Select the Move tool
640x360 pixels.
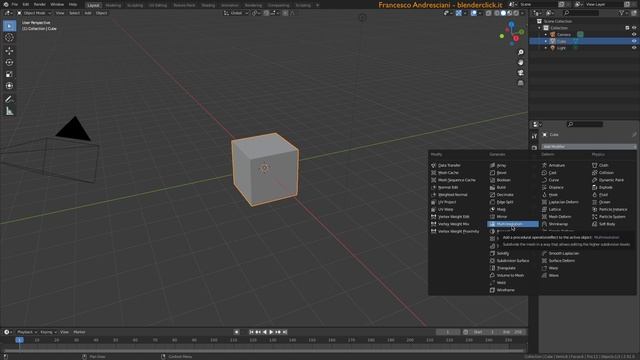point(9,51)
